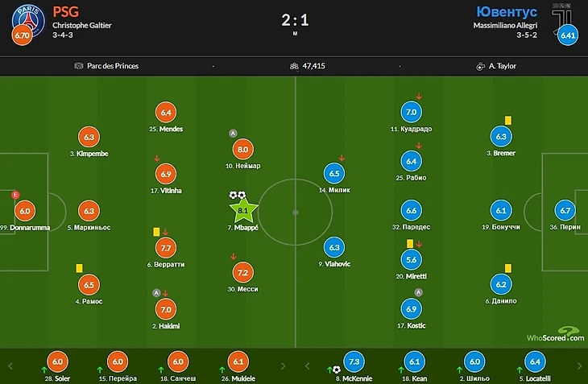Select substitute Kean's rating bubble
This screenshot has height=384, width=588.
point(411,361)
